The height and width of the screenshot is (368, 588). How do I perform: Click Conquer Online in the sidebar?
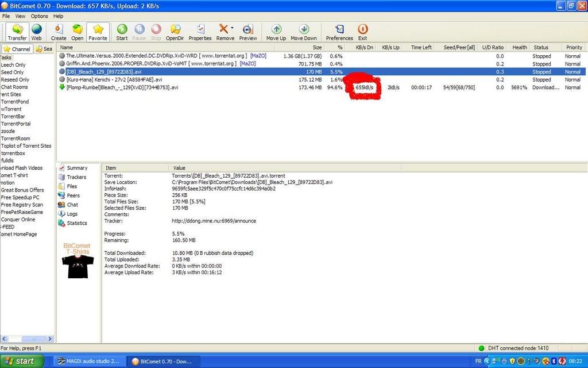pos(18,219)
